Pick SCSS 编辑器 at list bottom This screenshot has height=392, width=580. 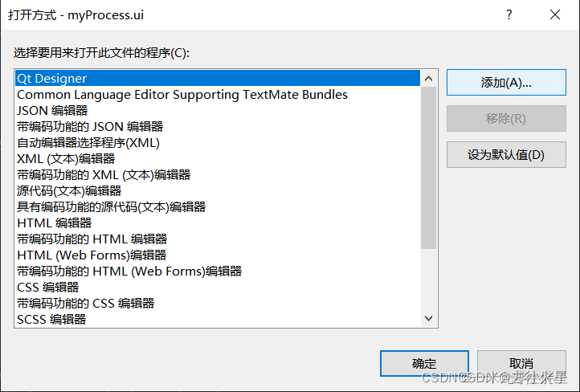218,319
